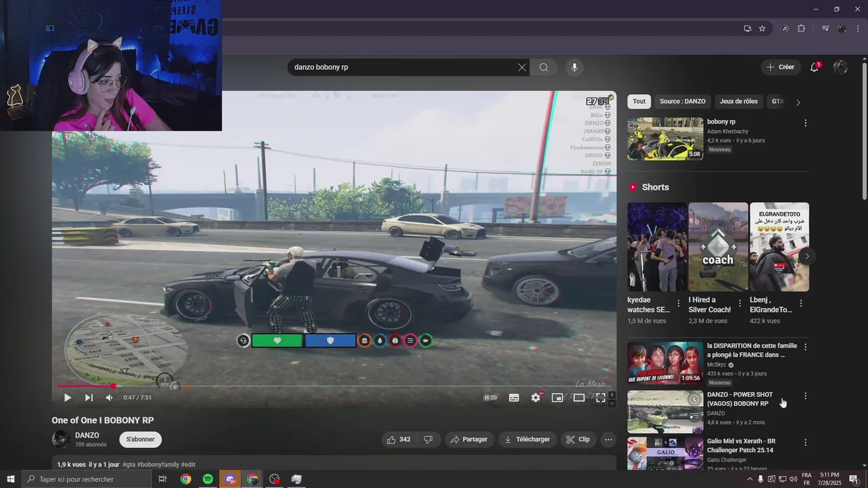The image size is (868, 488).
Task: Open options for 'DANZO - POWER SHOT' video
Action: 805,396
